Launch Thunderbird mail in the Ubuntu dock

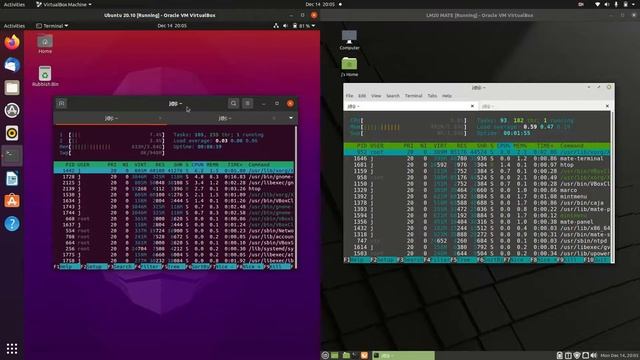click(x=12, y=65)
